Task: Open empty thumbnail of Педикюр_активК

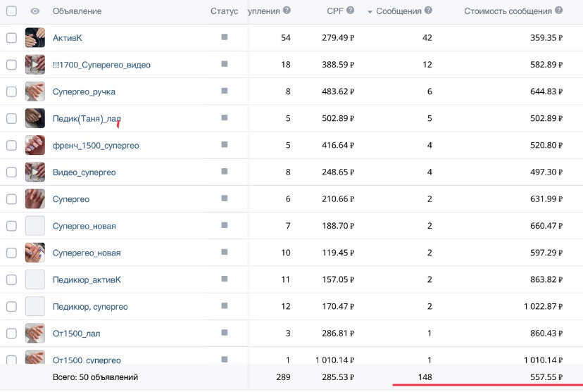Action: (x=35, y=279)
